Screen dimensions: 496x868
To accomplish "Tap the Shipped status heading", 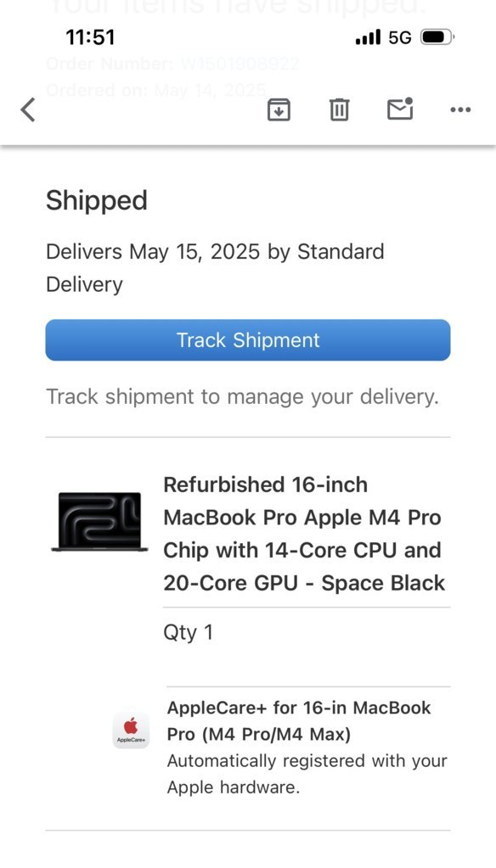I will (x=97, y=200).
